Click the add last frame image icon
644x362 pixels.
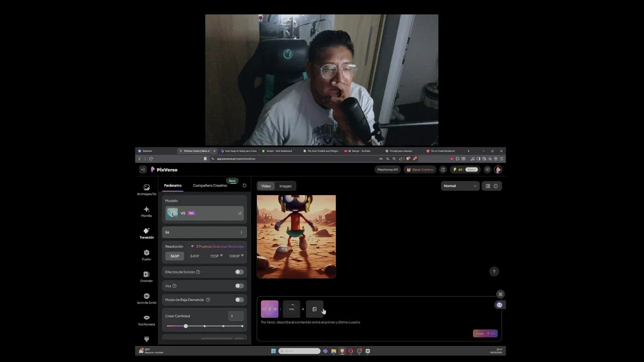[x=314, y=309]
